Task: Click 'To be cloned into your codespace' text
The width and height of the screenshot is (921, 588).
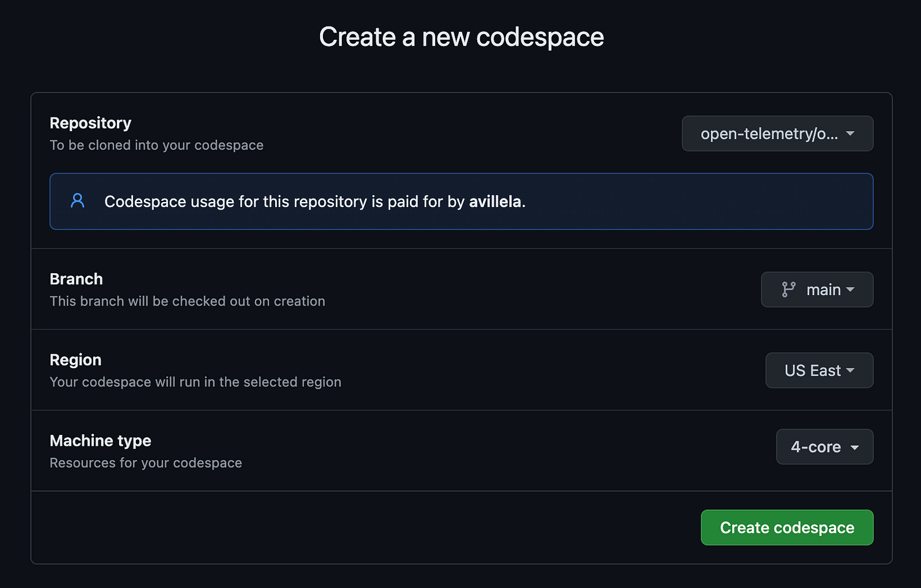Action: (x=157, y=145)
